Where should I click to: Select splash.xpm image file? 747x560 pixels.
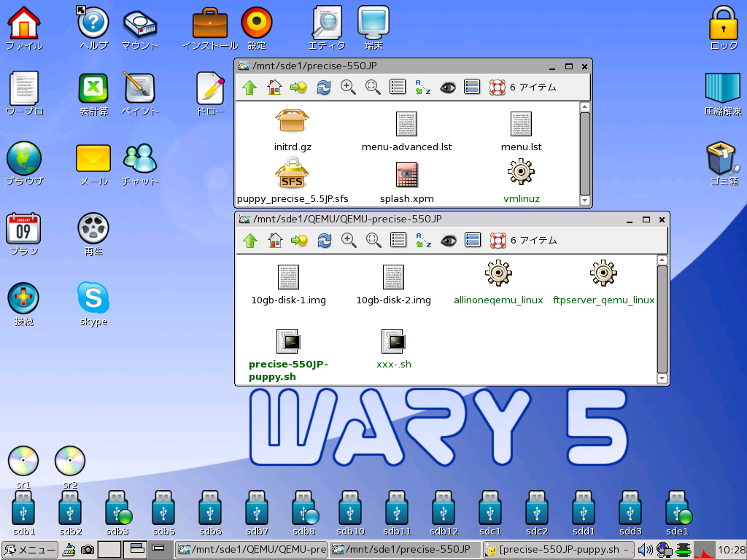coord(406,182)
